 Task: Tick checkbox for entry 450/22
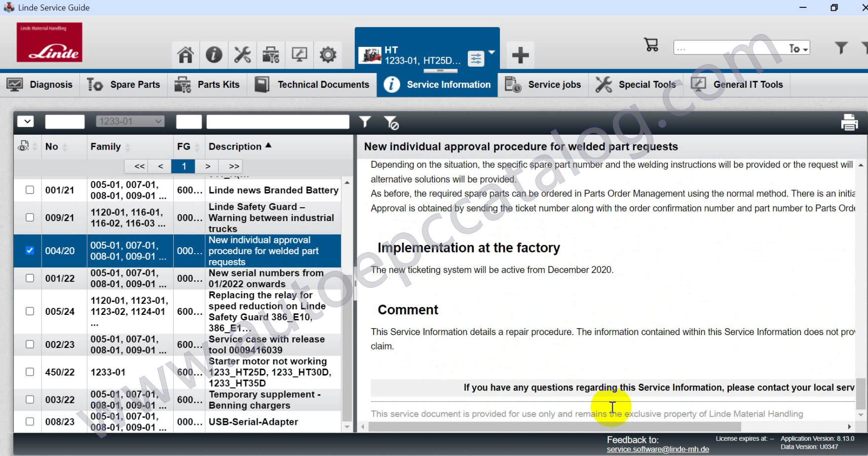click(x=30, y=372)
